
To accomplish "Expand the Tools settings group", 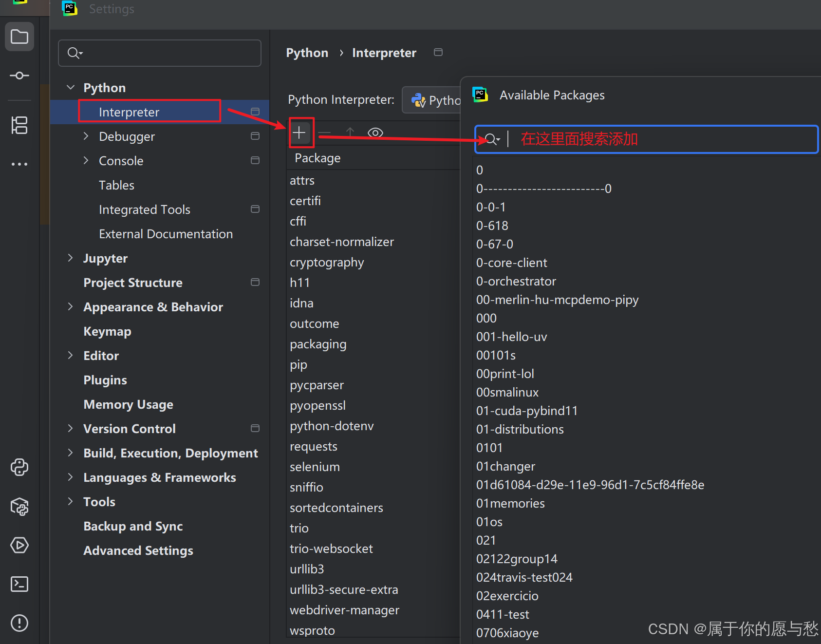I will point(71,501).
